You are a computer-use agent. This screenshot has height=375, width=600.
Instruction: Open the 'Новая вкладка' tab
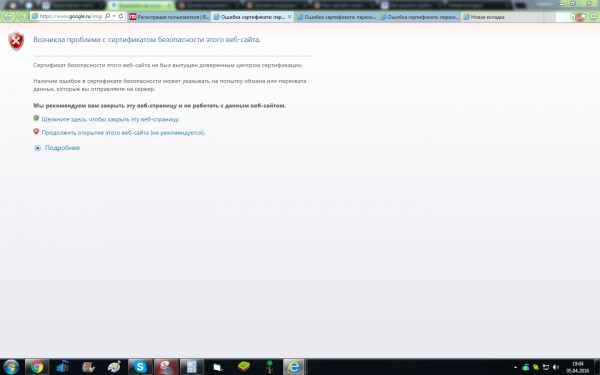click(x=502, y=17)
